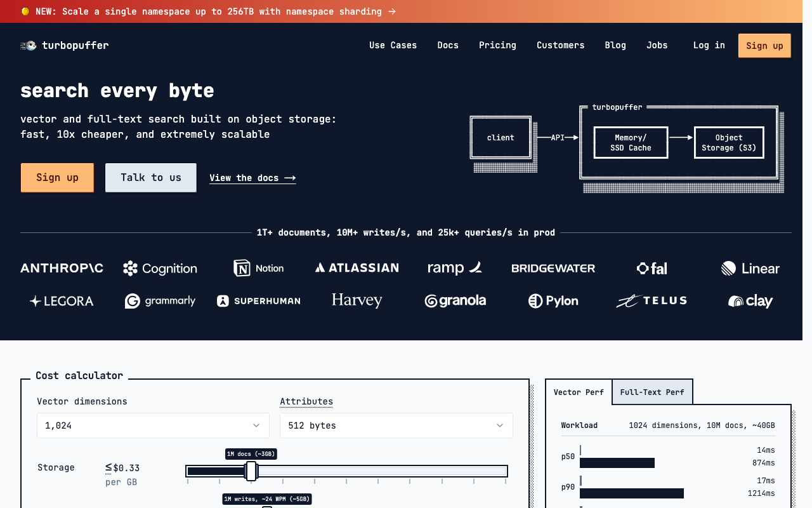Viewport: 812px width, 508px height.
Task: Click the turbopuffer brand name text
Action: (x=75, y=46)
